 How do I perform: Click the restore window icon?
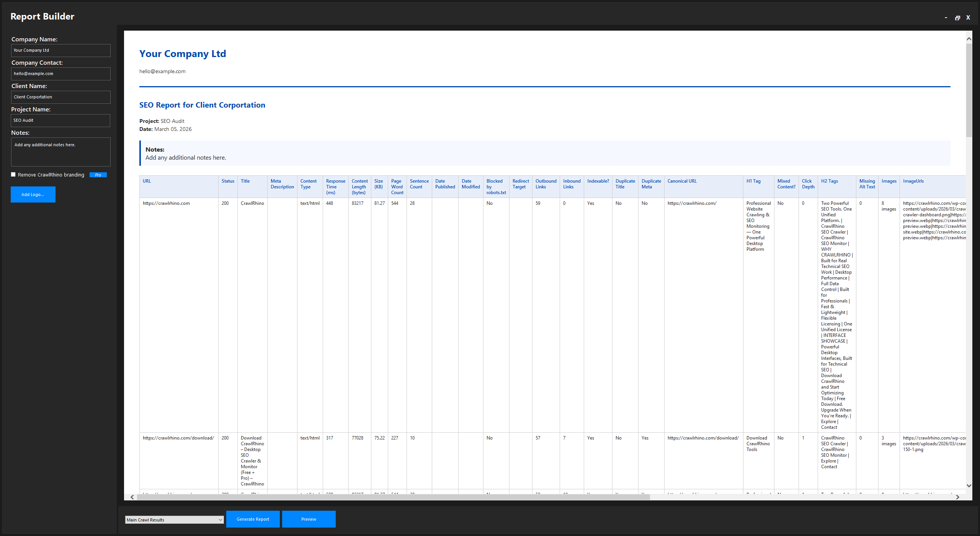coord(958,17)
